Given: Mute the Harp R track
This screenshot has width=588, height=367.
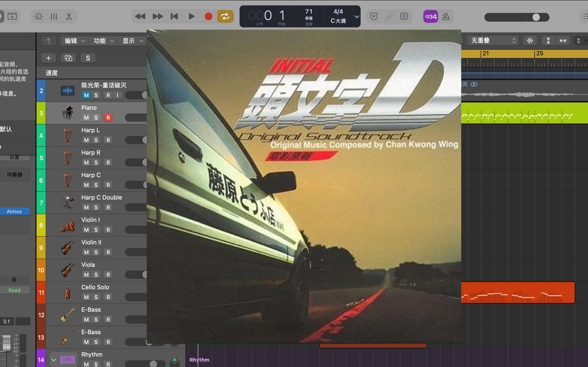Looking at the screenshot, I should point(86,163).
